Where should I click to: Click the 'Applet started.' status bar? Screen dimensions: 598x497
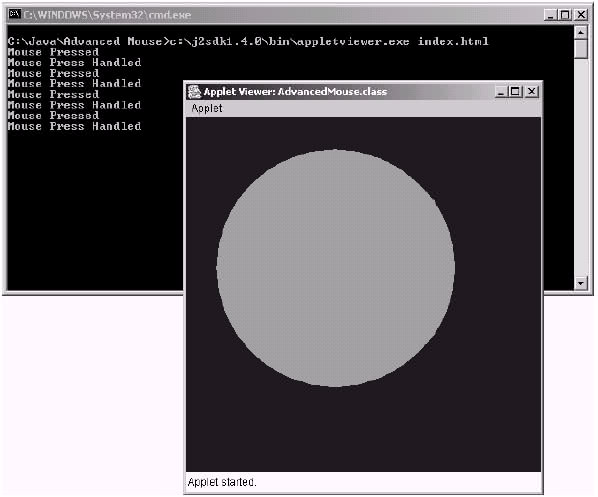363,483
